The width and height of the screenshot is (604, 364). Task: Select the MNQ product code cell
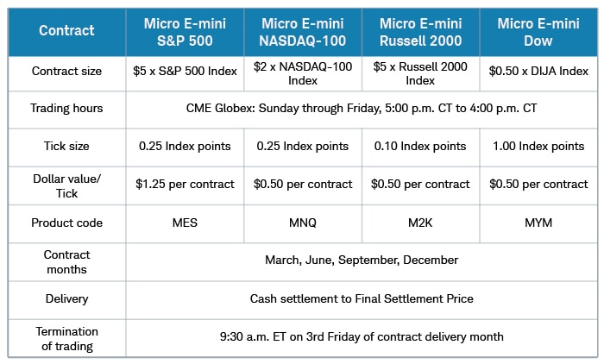pyautogui.click(x=303, y=223)
